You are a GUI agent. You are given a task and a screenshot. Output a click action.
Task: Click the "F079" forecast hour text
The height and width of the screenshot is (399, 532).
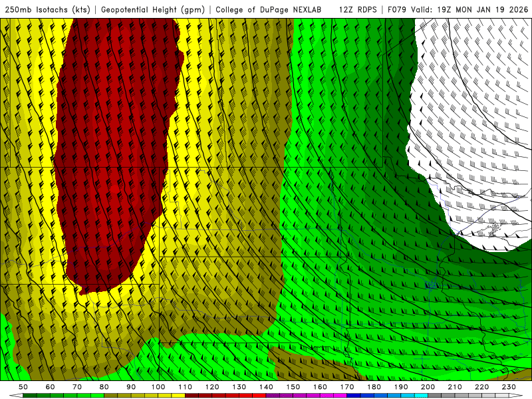pyautogui.click(x=397, y=9)
